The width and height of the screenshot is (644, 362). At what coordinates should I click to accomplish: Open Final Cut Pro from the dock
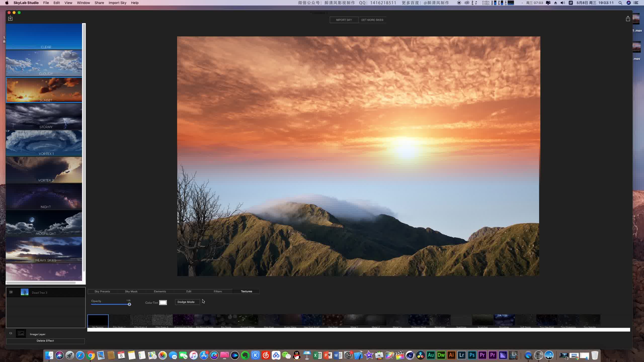pos(400,355)
